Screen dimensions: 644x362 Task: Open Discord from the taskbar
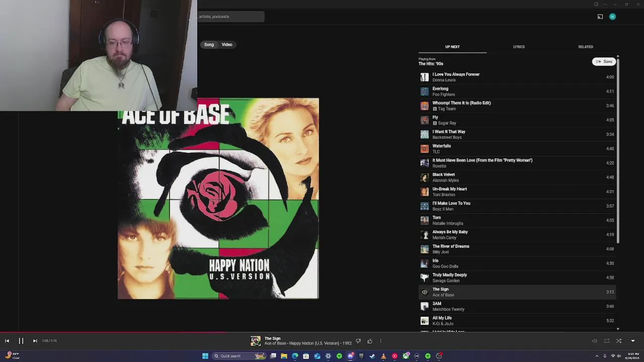350,356
